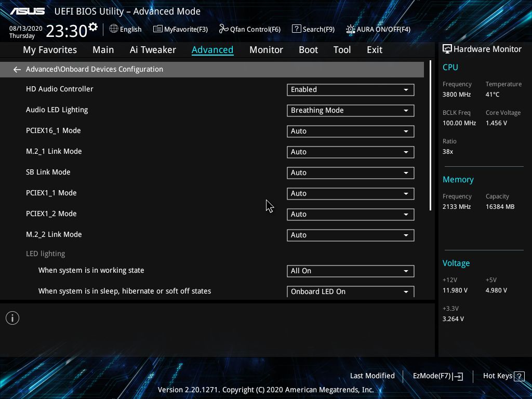Select the M.2_1 Link Mode label
The height and width of the screenshot is (399, 532).
pos(54,151)
